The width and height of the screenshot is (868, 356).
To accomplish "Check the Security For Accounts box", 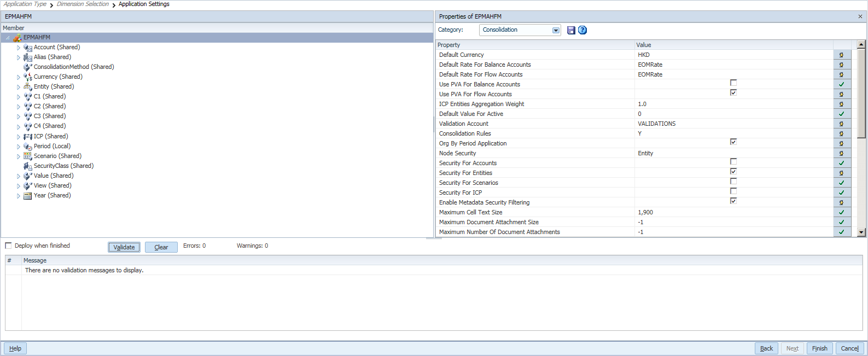I will pos(733,162).
